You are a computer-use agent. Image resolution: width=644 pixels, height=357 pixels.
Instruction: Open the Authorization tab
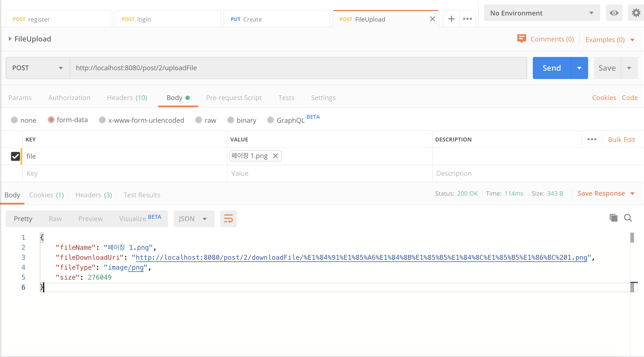[x=69, y=98]
